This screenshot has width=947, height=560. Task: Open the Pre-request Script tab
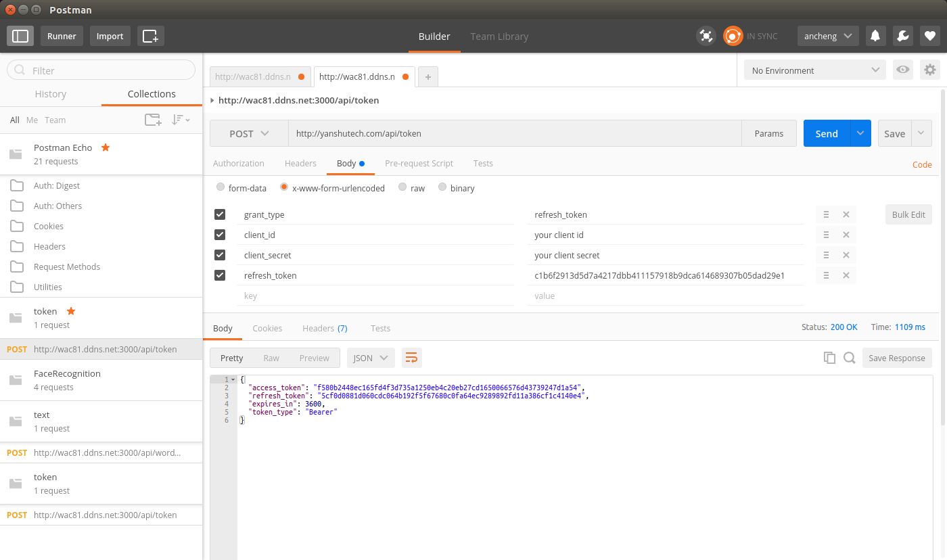pyautogui.click(x=419, y=163)
